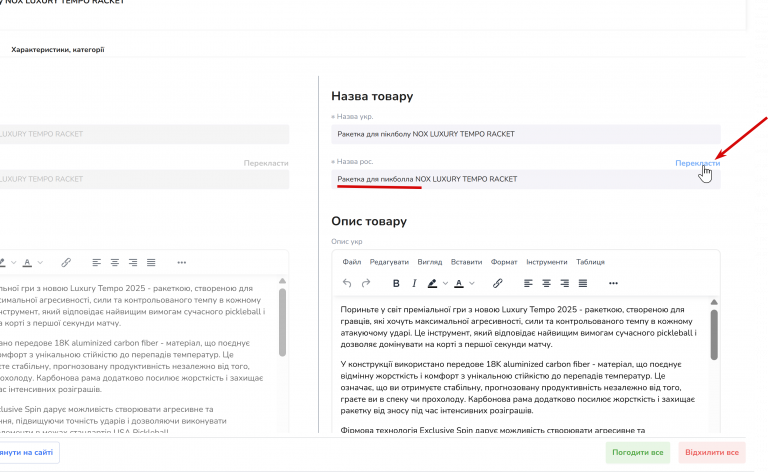The image size is (768, 472).
Task: Undo in right description editor
Action: tap(347, 283)
